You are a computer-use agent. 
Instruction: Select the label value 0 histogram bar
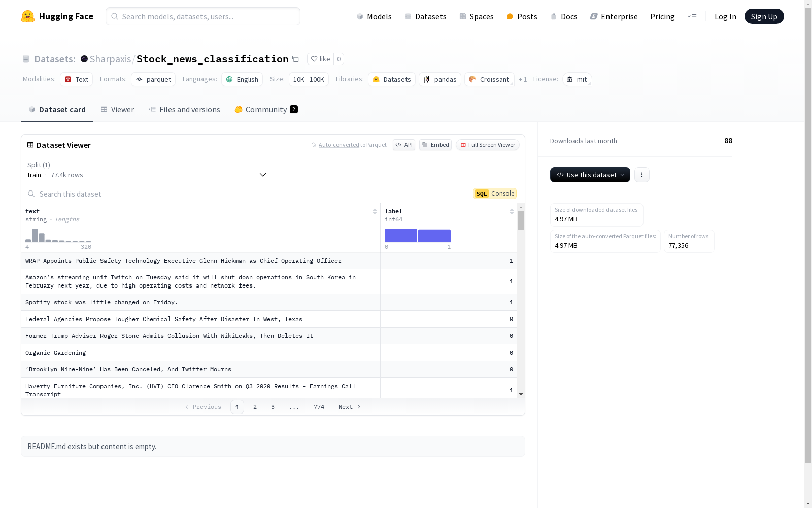(x=400, y=235)
